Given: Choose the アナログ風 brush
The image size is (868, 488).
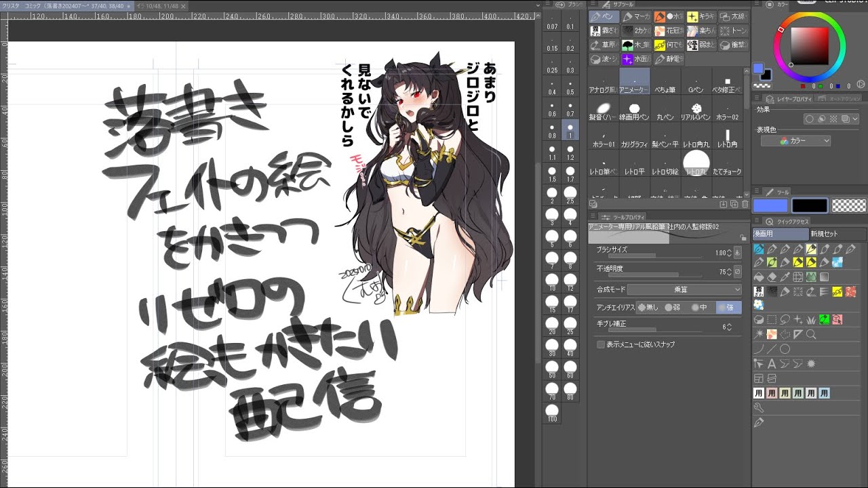Looking at the screenshot, I should coord(604,81).
